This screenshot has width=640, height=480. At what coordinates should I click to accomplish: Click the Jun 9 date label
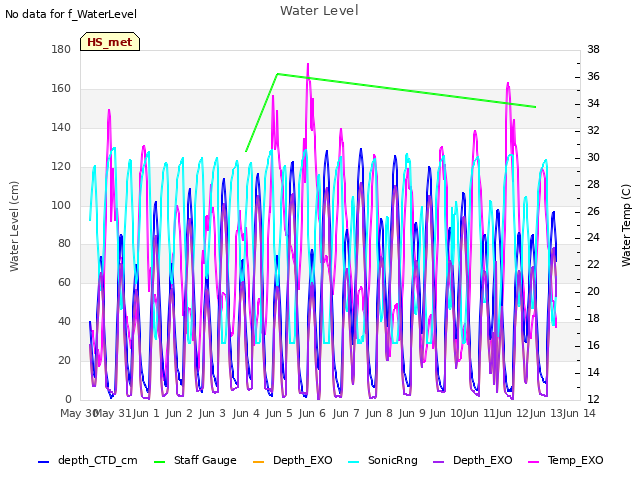412,413
